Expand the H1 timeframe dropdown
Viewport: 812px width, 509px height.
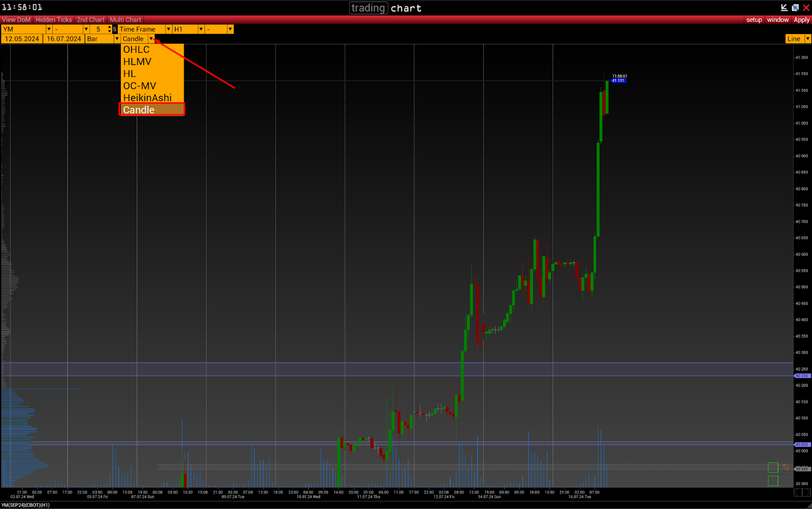tap(201, 29)
